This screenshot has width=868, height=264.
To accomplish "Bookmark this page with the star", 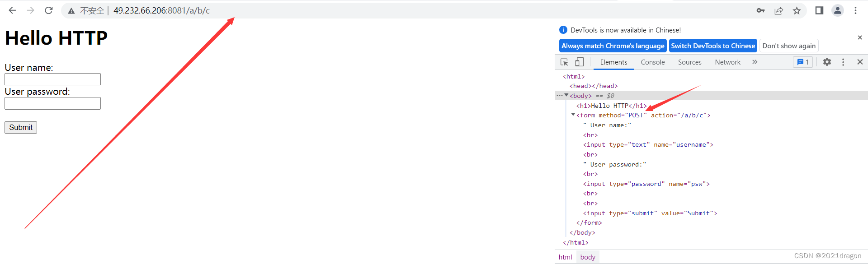I will coord(797,10).
